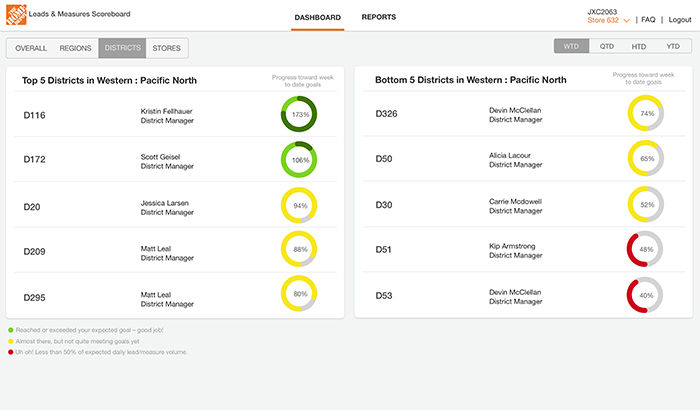Click the 88% progress ring for D209
This screenshot has height=410, width=700.
point(299,249)
